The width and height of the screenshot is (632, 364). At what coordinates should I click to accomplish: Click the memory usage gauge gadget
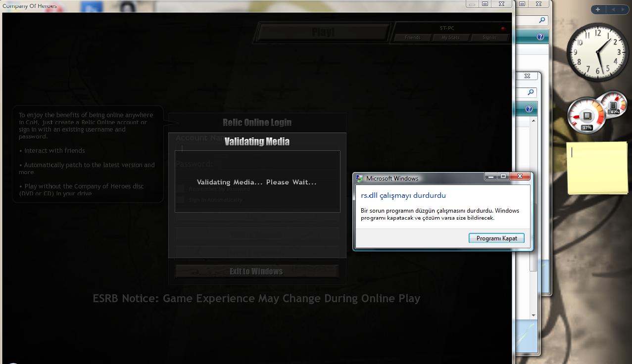pyautogui.click(x=614, y=104)
